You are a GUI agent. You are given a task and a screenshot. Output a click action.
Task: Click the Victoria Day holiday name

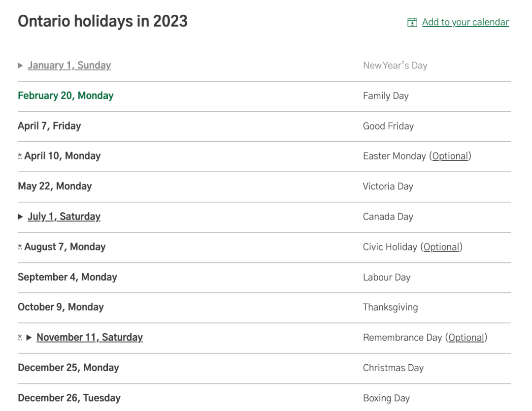pos(388,187)
